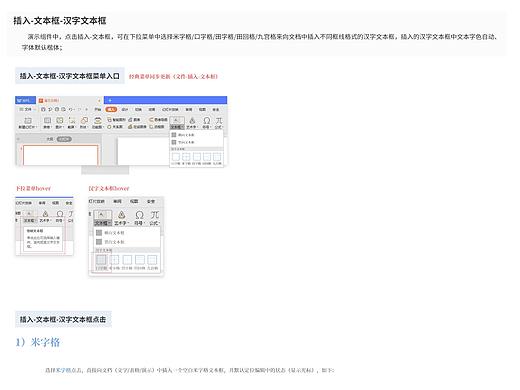Choose 横向文本框 in top screenshot dropdown
This screenshot has height=390, width=520.
pos(183,135)
